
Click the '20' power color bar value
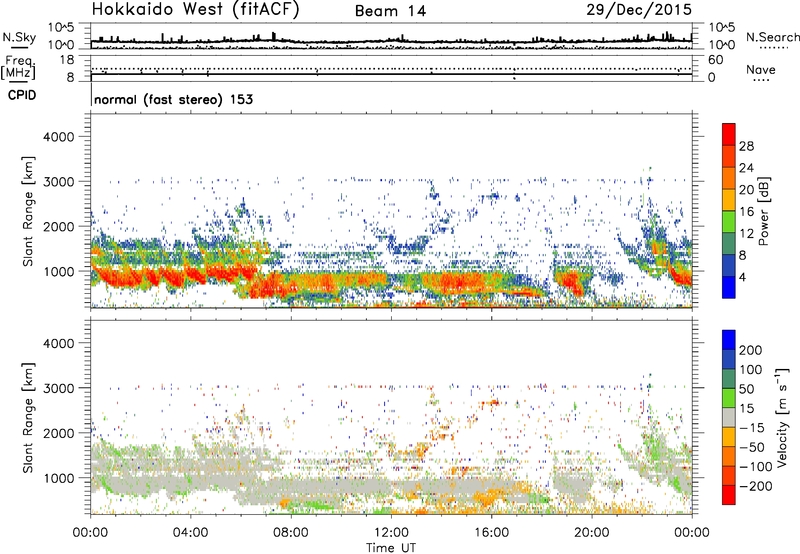click(x=746, y=190)
